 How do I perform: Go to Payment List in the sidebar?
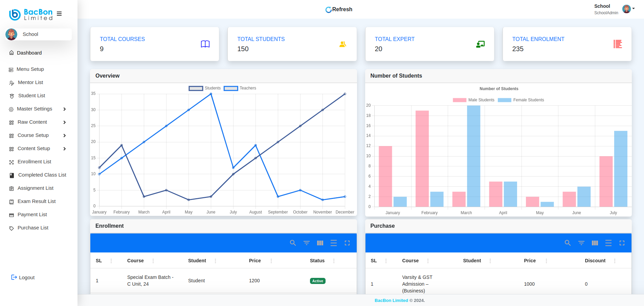tap(32, 215)
